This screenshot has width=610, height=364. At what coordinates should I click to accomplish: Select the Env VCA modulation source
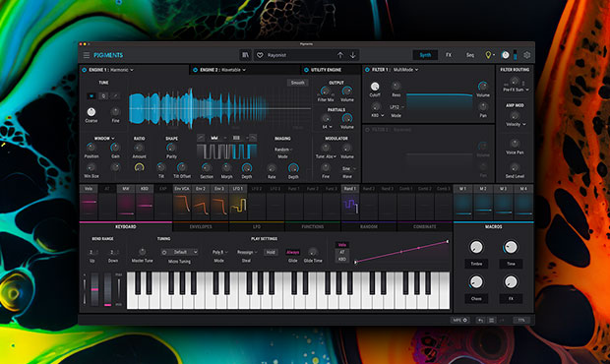tap(182, 202)
